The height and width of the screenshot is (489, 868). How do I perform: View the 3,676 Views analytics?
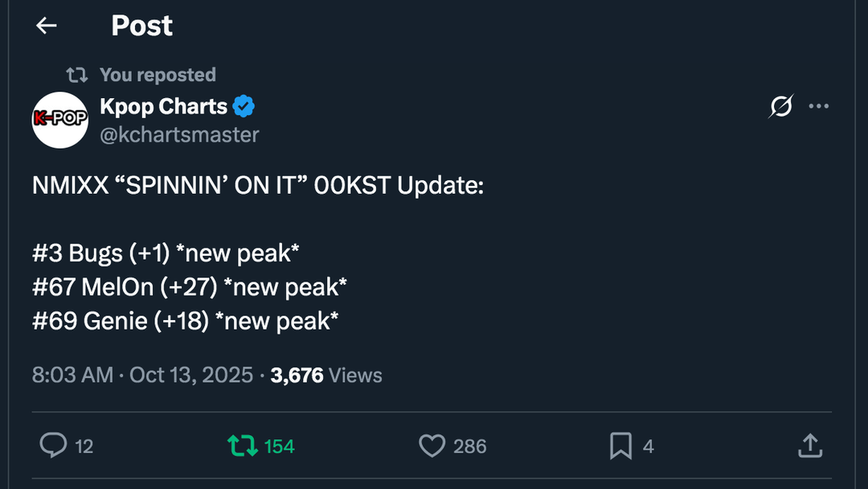326,375
